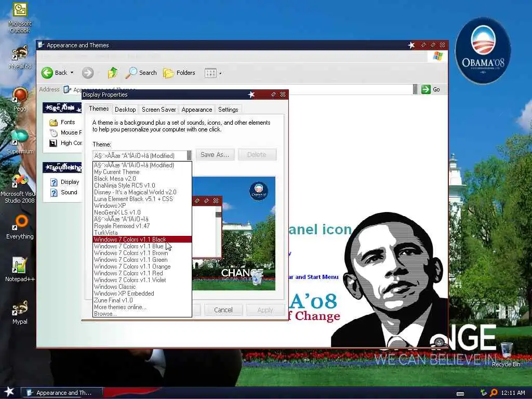Select Windows Classic theme

[x=142, y=287]
